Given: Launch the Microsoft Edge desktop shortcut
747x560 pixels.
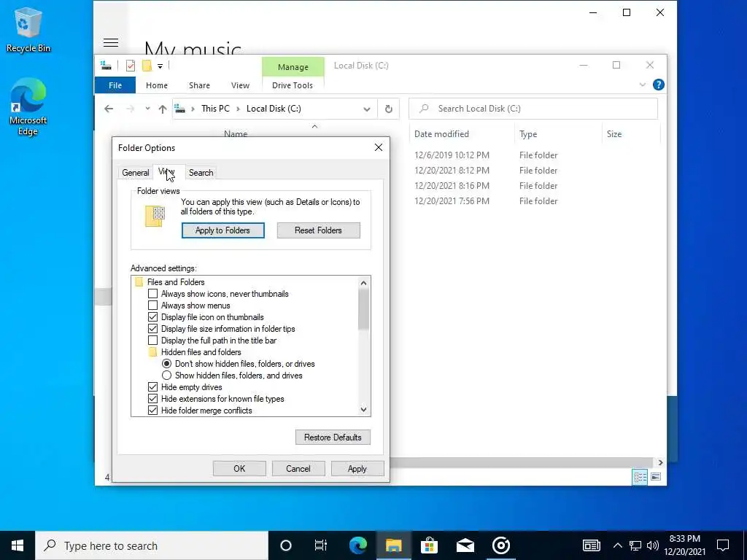Looking at the screenshot, I should pyautogui.click(x=28, y=107).
